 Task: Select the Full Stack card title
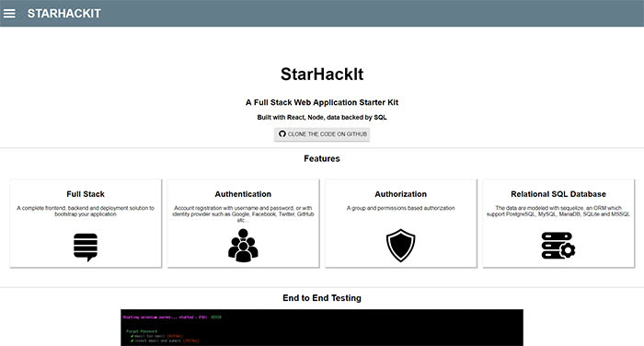click(86, 194)
